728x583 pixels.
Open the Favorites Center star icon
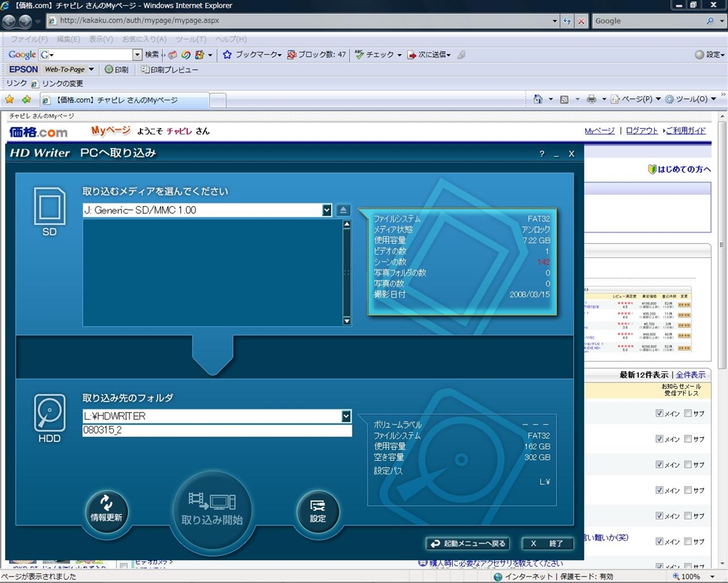[x=10, y=100]
